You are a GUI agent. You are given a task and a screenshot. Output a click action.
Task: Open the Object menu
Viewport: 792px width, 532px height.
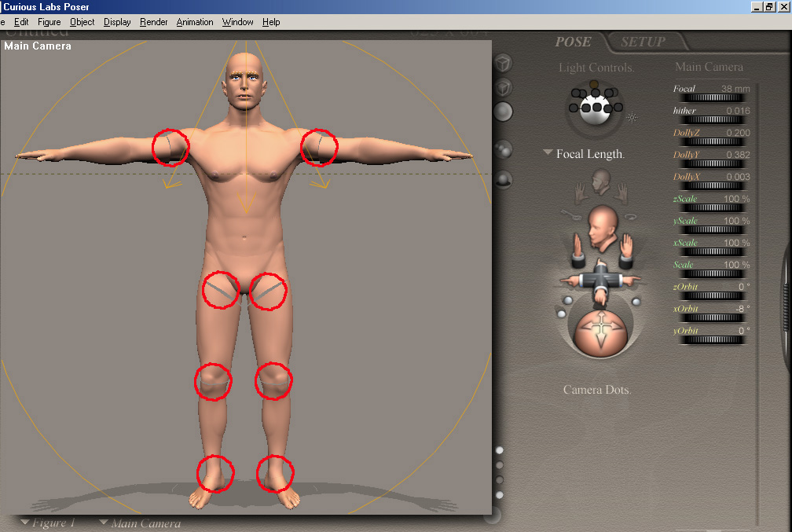point(82,22)
